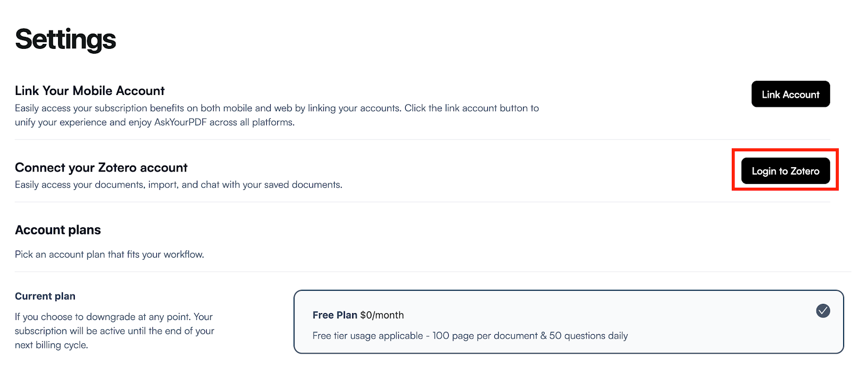
Task: Select the Account plans section heading
Action: pyautogui.click(x=58, y=230)
